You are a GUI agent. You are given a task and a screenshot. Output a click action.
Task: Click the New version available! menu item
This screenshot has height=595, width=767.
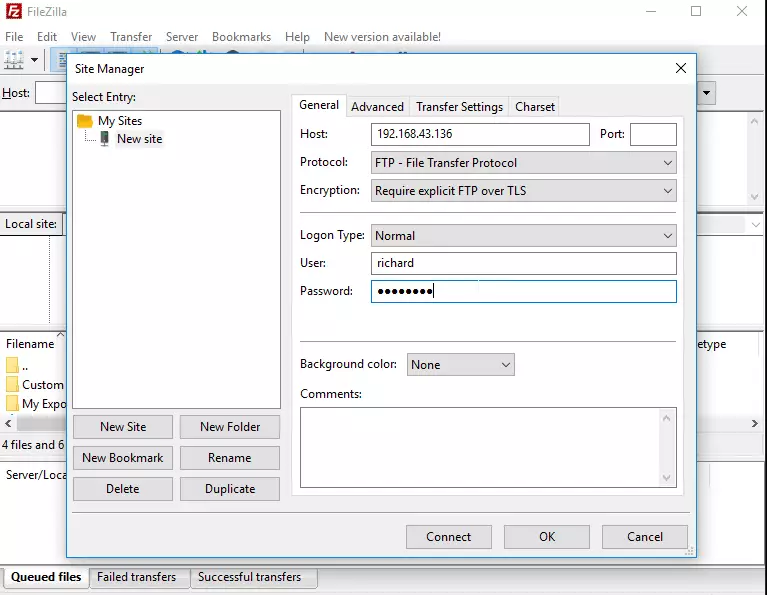click(x=383, y=37)
